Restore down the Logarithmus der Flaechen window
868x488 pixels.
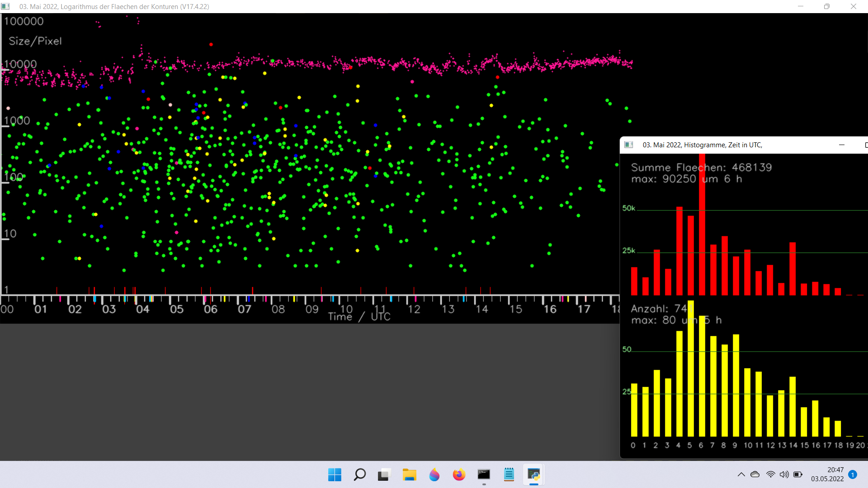tap(827, 6)
